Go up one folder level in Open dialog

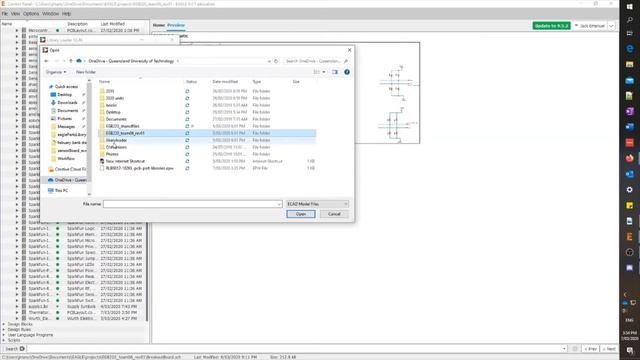(71, 61)
